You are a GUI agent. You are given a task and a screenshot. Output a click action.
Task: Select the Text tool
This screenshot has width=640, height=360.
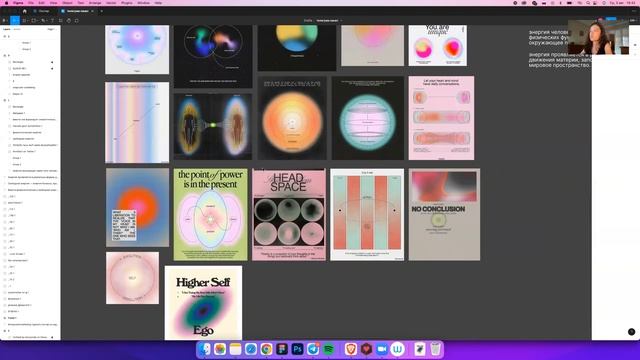(x=52, y=20)
